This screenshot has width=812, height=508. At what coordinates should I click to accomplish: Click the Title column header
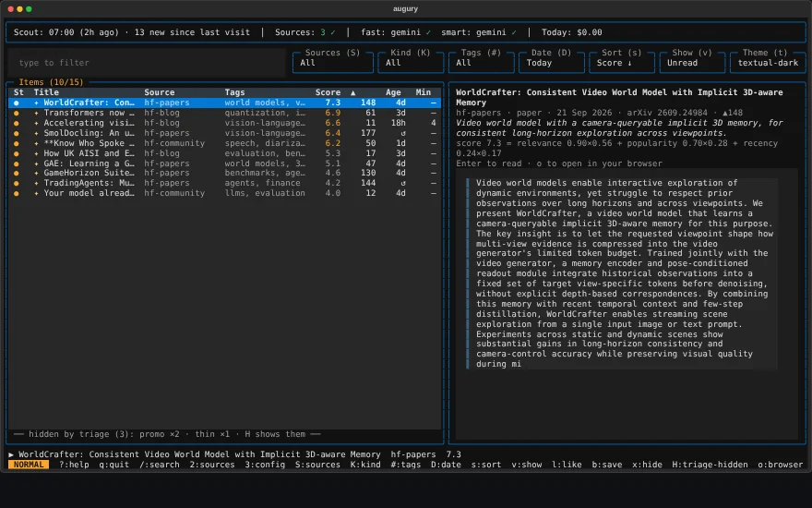click(x=46, y=92)
